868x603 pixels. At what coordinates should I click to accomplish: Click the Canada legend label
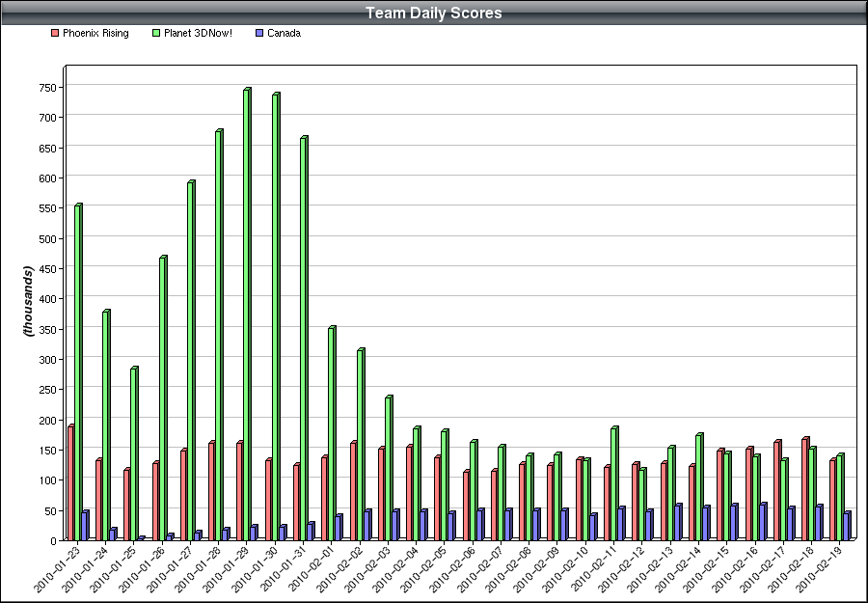click(x=284, y=33)
